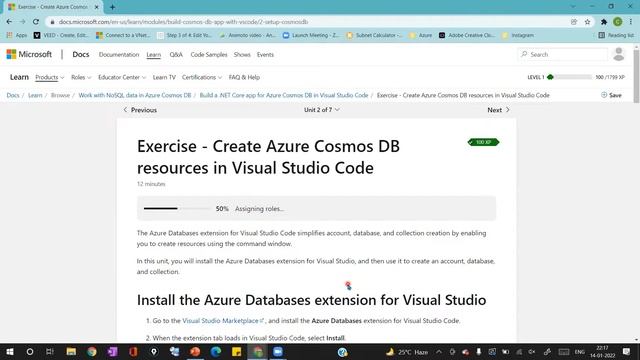Image resolution: width=640 pixels, height=360 pixels.
Task: Bookmark this page with the star icon
Action: (587, 22)
